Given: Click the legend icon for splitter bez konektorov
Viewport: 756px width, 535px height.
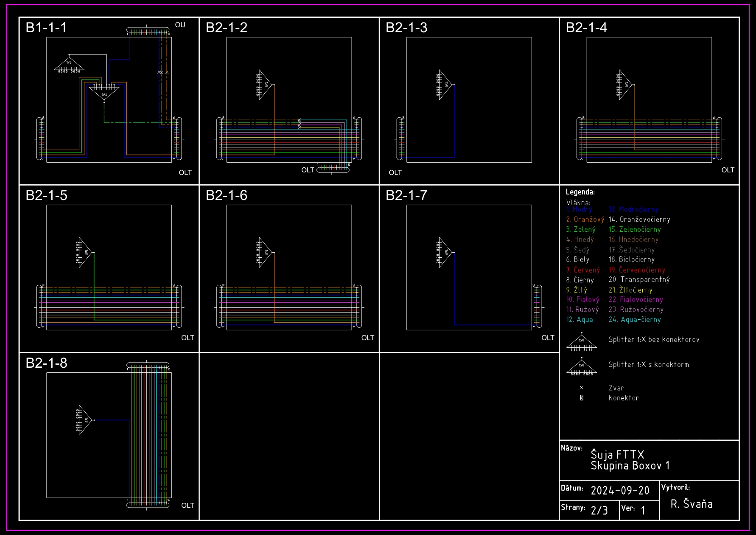Looking at the screenshot, I should (582, 342).
